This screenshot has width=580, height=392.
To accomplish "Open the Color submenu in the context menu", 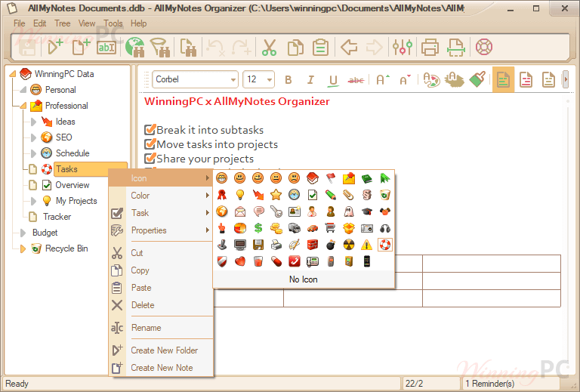I will [161, 196].
